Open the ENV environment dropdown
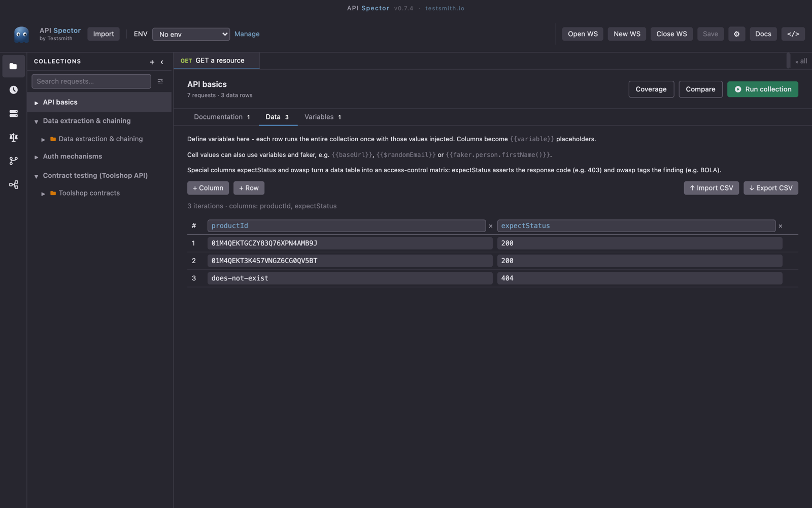 tap(191, 34)
